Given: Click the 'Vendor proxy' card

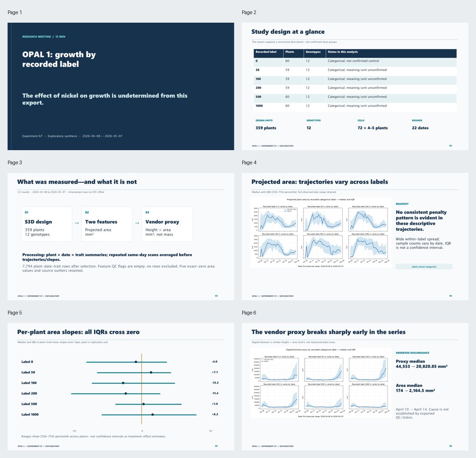Looking at the screenshot, I should 167,224.
